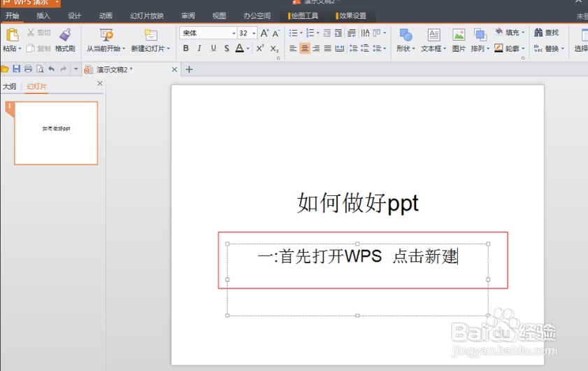This screenshot has height=371, width=588.
Task: Click the Print icon in quick access bar
Action: point(28,69)
